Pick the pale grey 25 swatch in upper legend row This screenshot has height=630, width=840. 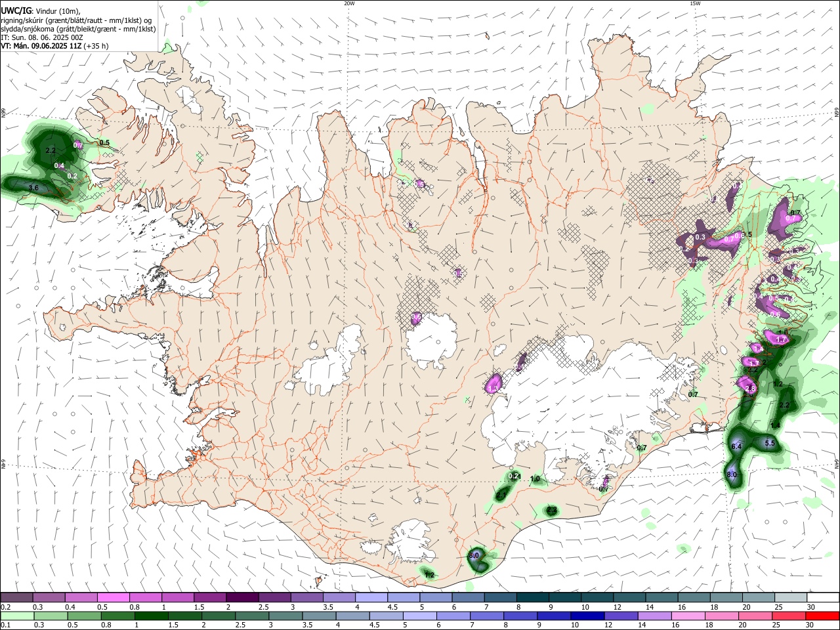791,597
